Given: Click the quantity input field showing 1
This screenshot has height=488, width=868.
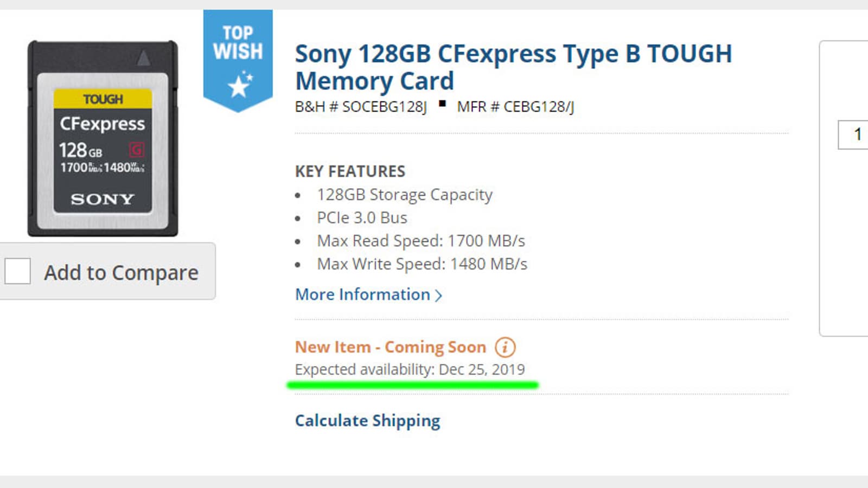Looking at the screenshot, I should coord(854,134).
